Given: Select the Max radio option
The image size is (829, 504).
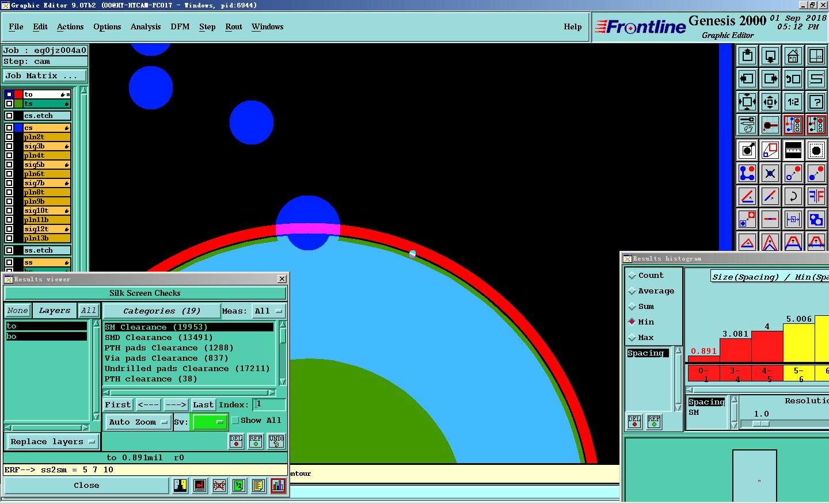Looking at the screenshot, I should pos(632,338).
